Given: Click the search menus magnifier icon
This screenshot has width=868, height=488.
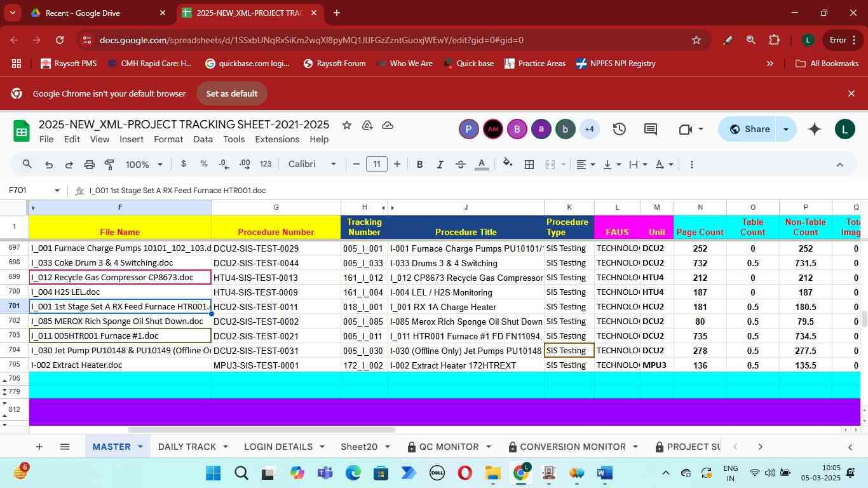Looking at the screenshot, I should click(27, 165).
